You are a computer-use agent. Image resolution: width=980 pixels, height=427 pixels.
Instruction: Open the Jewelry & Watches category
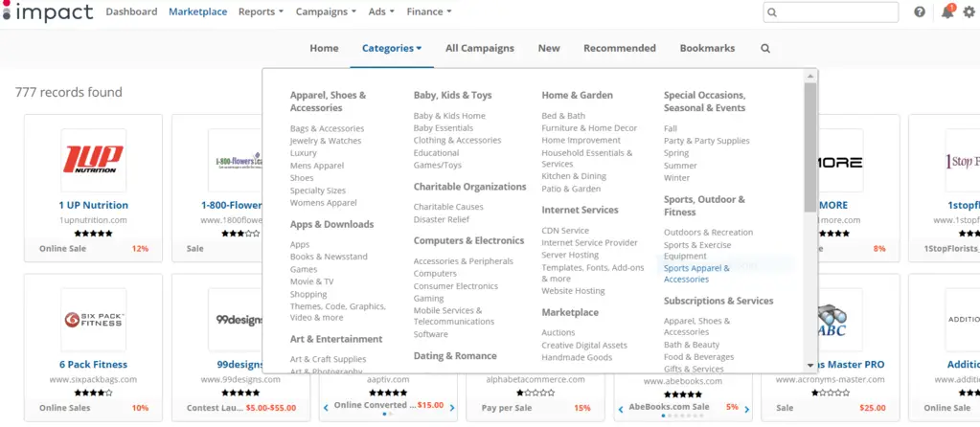click(326, 141)
